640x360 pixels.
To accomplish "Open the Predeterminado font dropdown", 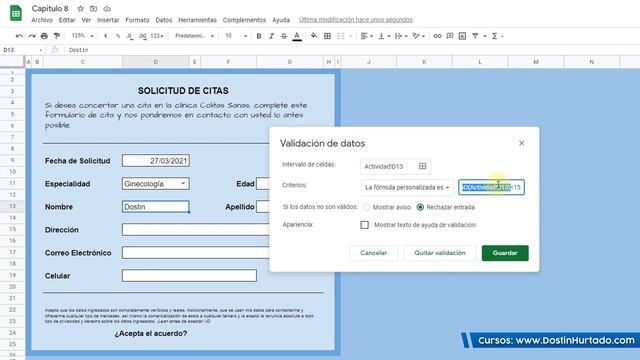I will pos(194,36).
